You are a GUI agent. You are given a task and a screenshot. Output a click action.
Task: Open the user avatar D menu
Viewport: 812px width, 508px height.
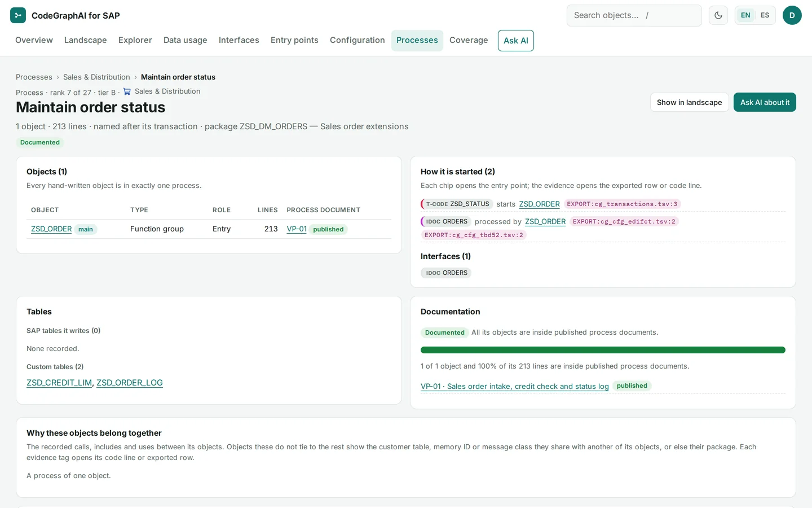[792, 15]
